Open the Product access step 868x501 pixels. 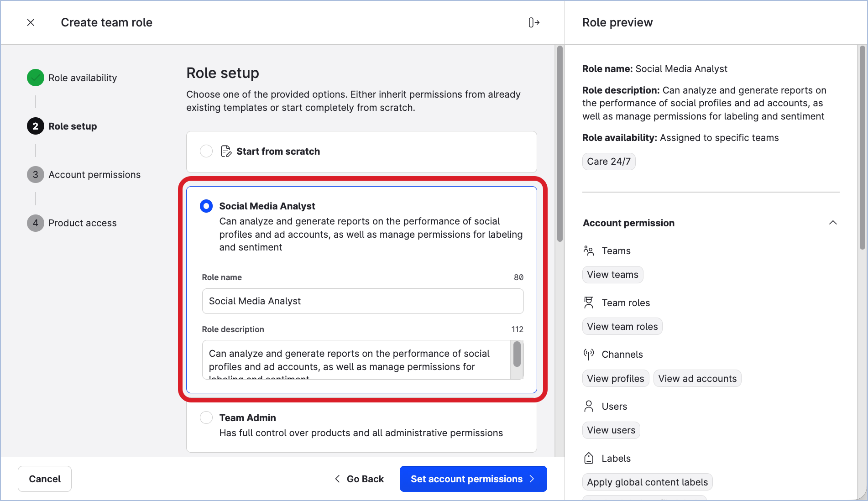[82, 223]
